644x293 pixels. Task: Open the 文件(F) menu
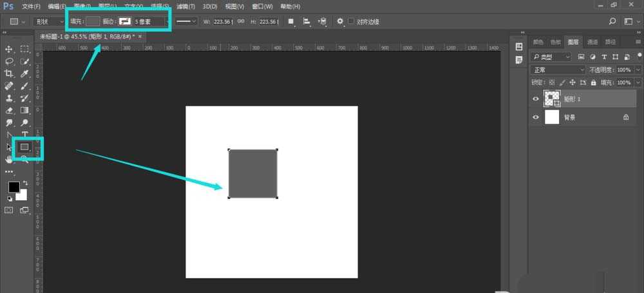[30, 6]
